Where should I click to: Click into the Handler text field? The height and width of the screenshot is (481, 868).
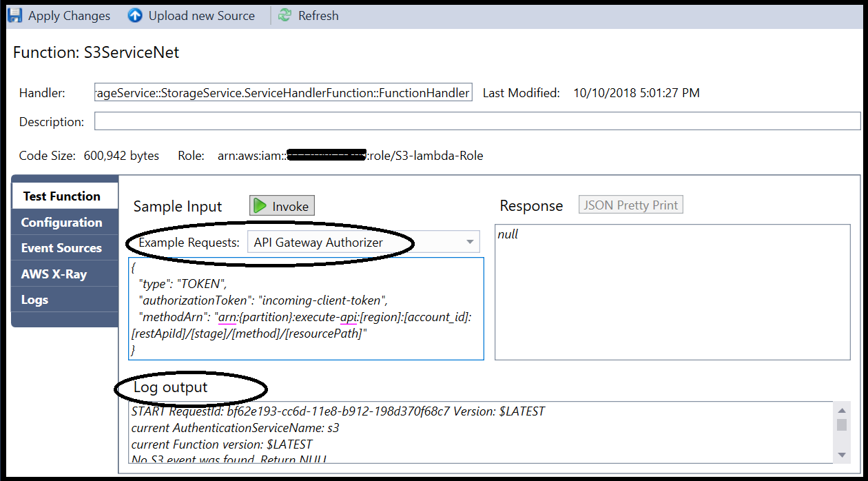(x=283, y=93)
